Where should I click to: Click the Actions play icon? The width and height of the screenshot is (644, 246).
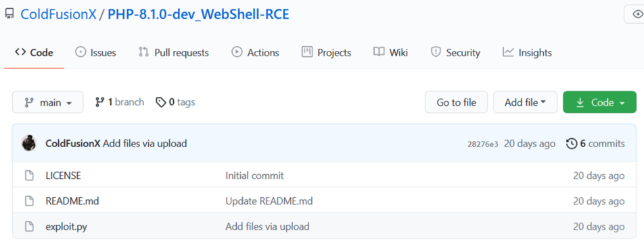click(237, 52)
